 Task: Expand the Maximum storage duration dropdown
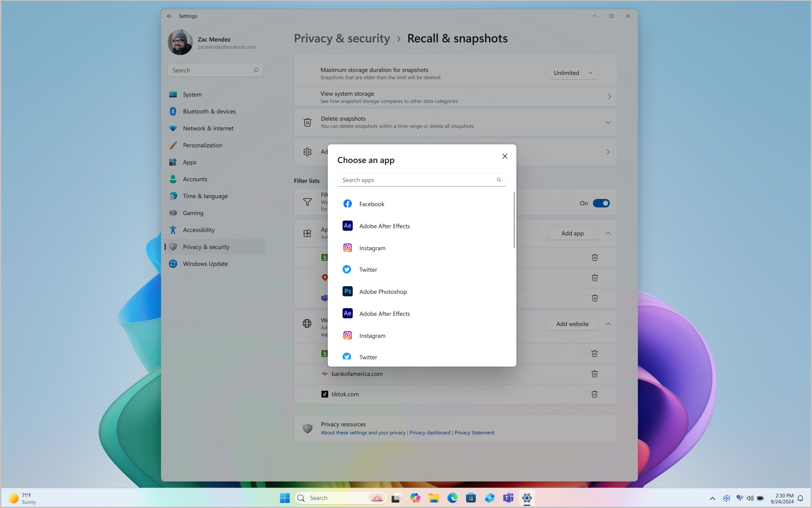coord(573,72)
